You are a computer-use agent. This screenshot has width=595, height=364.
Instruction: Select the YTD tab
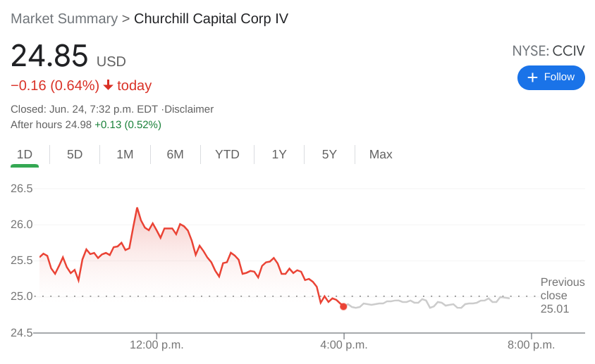pyautogui.click(x=227, y=154)
